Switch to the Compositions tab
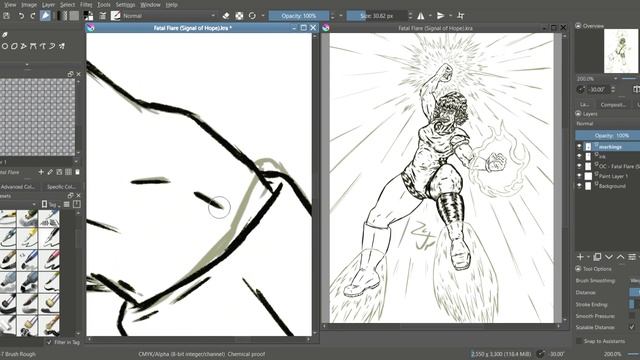 pos(613,104)
